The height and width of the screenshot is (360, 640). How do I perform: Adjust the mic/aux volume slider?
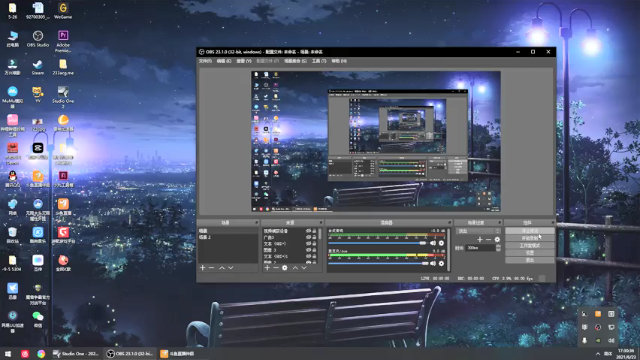point(378,263)
